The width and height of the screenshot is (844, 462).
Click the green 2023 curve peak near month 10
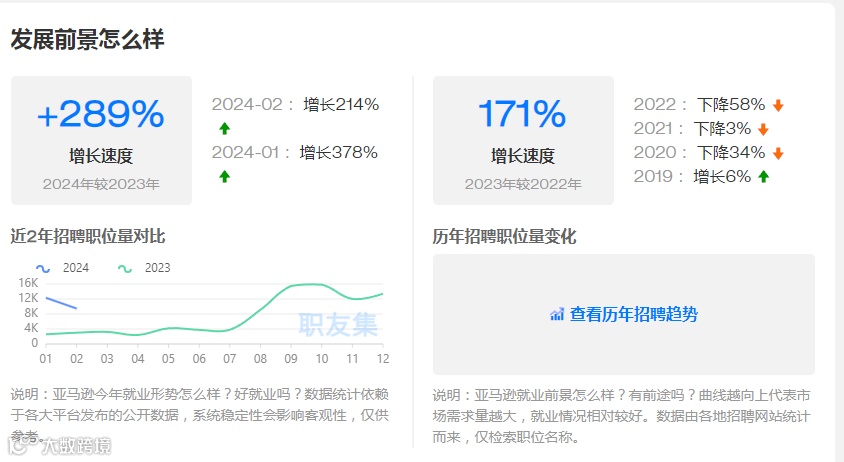tap(312, 284)
